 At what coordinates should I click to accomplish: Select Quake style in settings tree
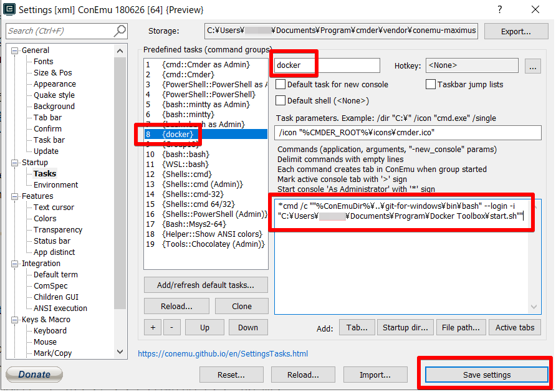[54, 95]
